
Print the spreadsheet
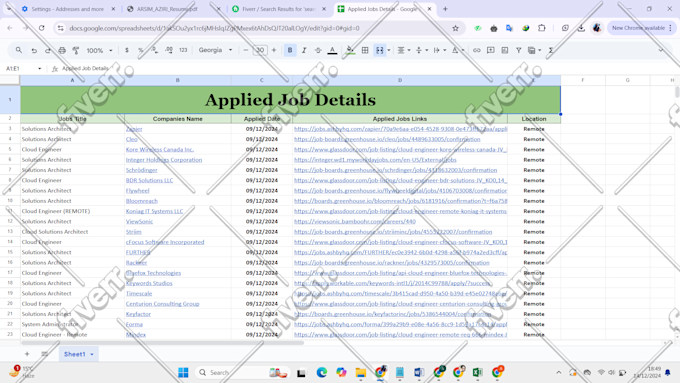[62, 50]
